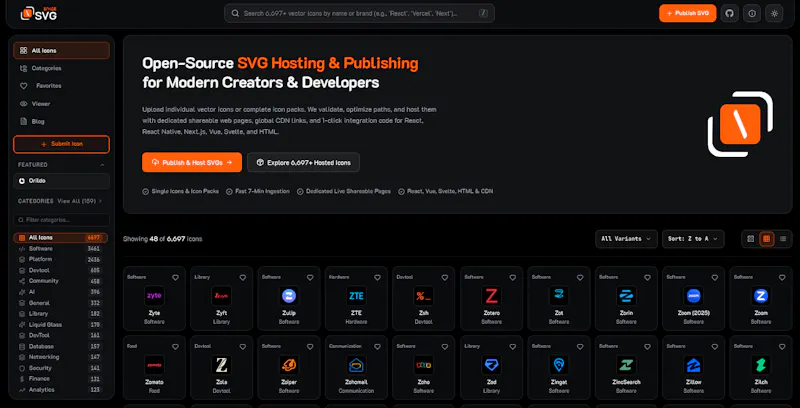Viewport: 800px width, 408px height.
Task: Open the Zohomail logo icon
Action: [356, 365]
